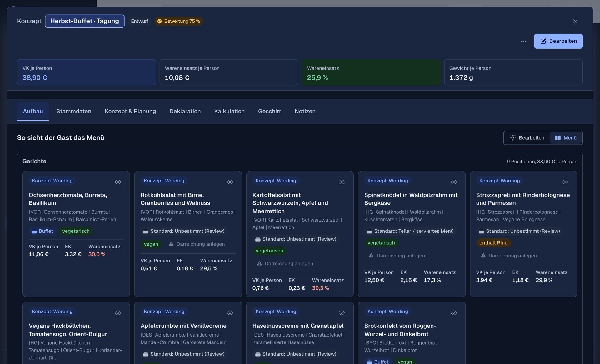Open the Konzept & Planung tab
This screenshot has height=364, width=600.
[x=130, y=111]
